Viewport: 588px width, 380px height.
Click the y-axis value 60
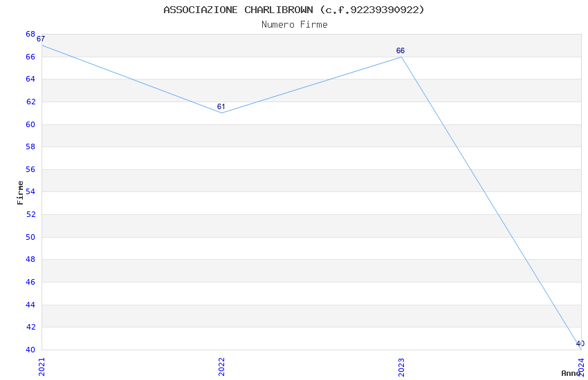[30, 124]
